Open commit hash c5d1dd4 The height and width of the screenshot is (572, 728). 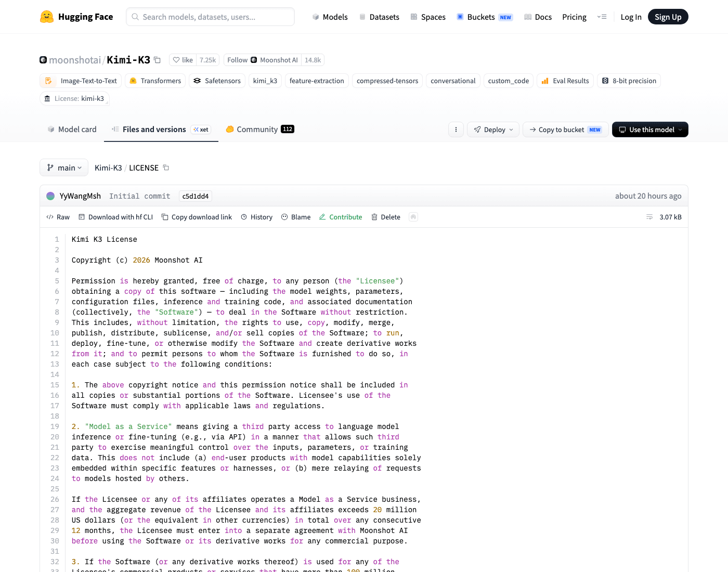click(196, 196)
